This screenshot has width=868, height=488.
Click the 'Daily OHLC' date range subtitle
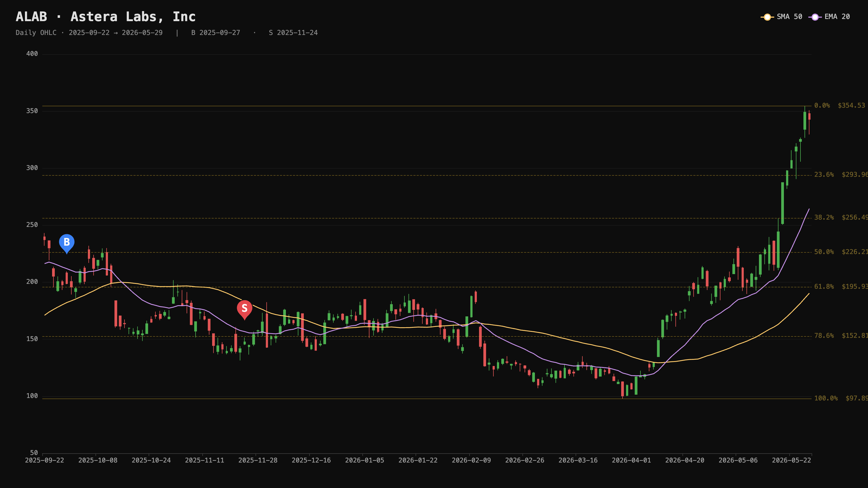[89, 33]
